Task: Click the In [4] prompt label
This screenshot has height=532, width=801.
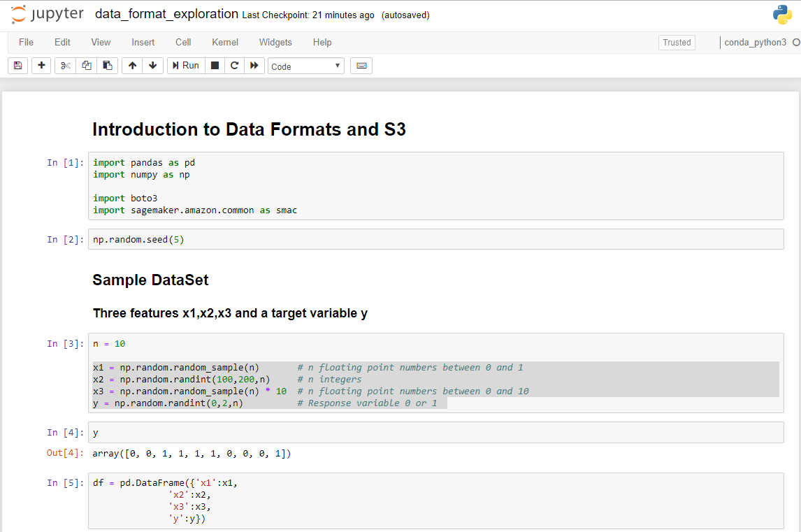Action: 66,432
